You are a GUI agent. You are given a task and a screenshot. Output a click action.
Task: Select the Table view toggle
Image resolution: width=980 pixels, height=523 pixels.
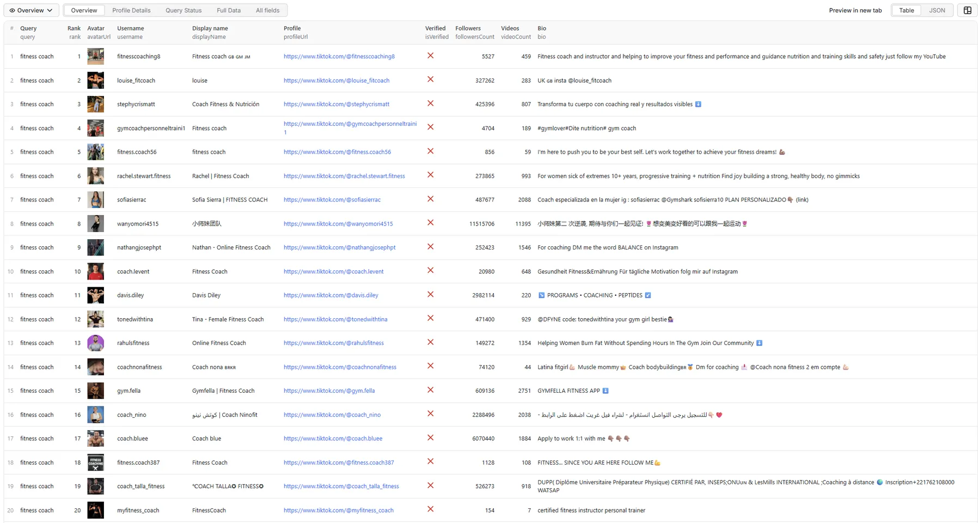coord(906,10)
